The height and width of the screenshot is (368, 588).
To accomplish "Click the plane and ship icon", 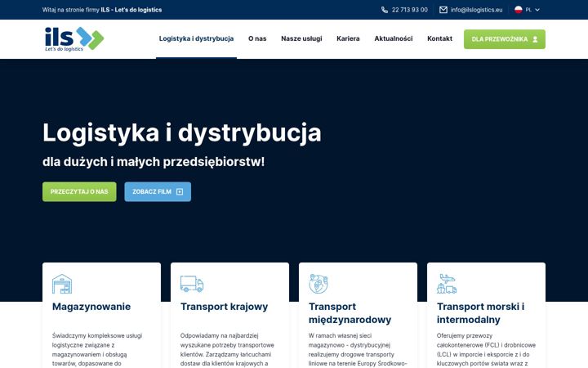I will tap(447, 284).
